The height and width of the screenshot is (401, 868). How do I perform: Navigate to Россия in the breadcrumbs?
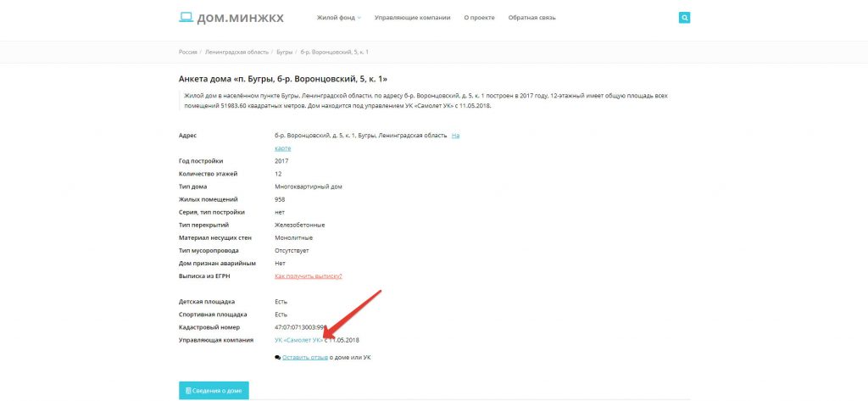pyautogui.click(x=187, y=52)
